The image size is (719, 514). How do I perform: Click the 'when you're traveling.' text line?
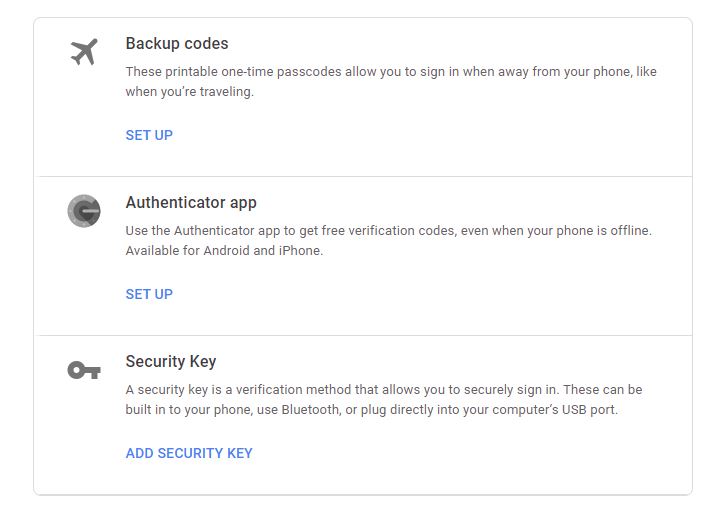[x=190, y=92]
